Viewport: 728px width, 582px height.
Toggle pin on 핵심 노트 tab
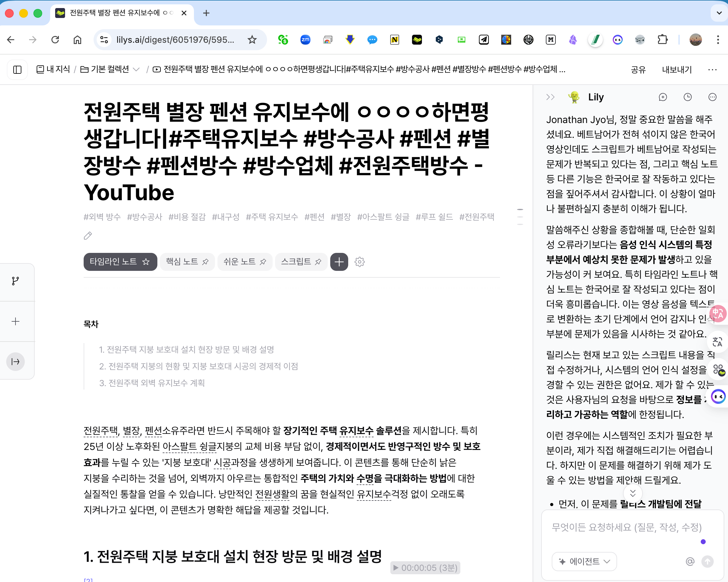click(x=205, y=262)
